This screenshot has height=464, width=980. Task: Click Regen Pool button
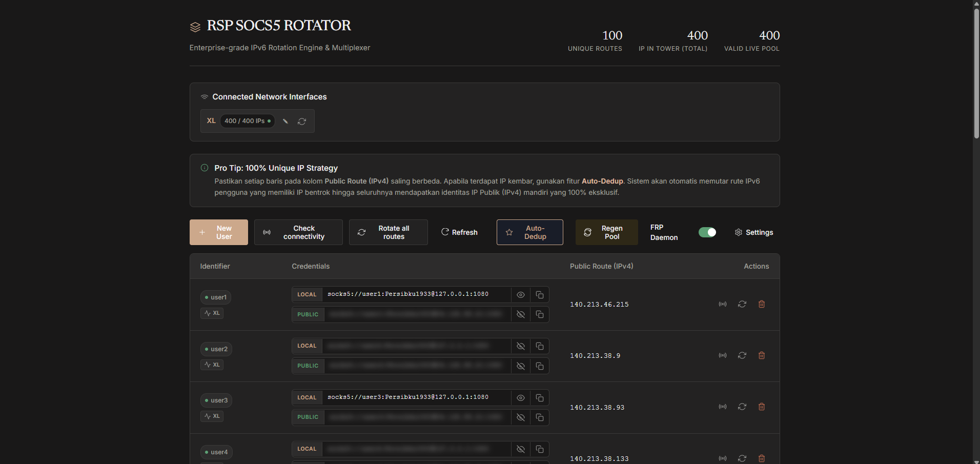607,232
